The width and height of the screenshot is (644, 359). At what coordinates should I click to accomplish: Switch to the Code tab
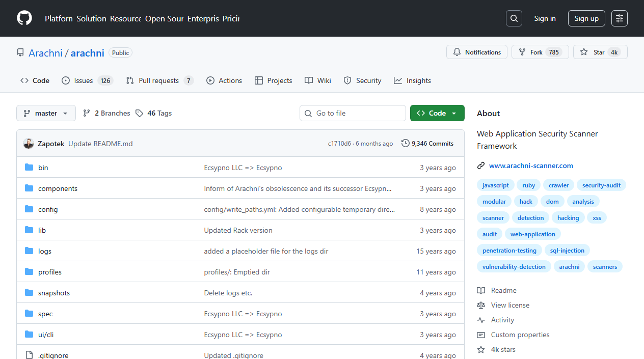point(35,80)
